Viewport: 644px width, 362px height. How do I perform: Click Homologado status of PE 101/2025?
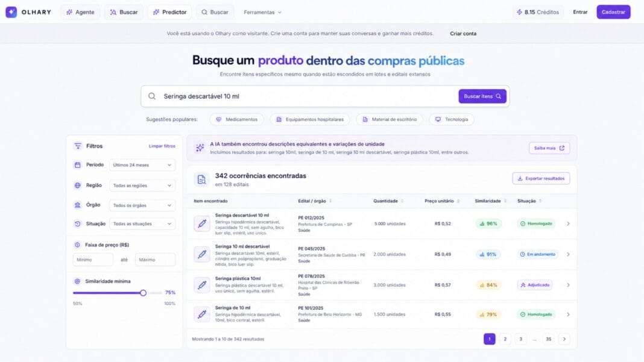click(x=536, y=314)
